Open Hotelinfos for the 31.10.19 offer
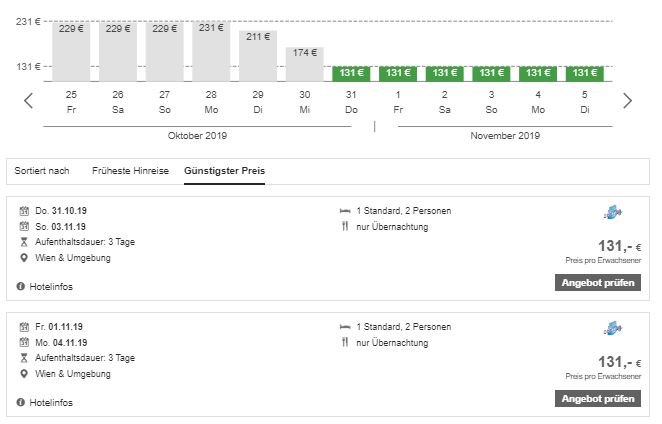The image size is (662, 424). (50, 287)
